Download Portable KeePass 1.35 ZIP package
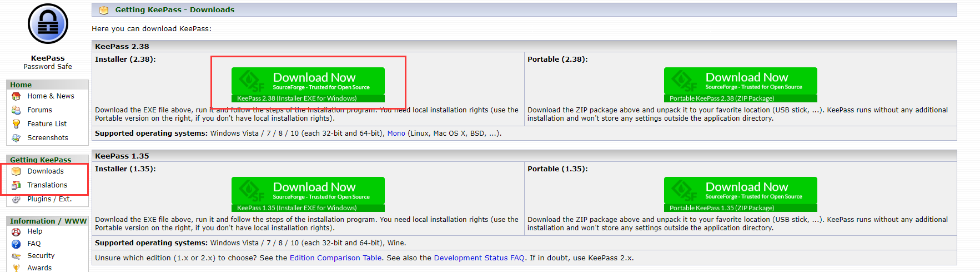This screenshot has width=980, height=272. pyautogui.click(x=740, y=194)
